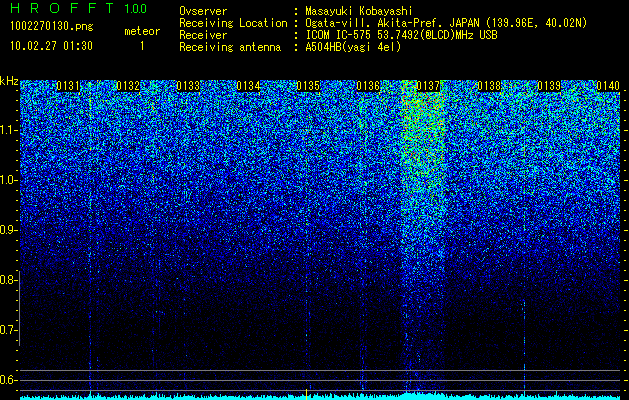The image size is (629, 400).
Task: Click the ICOM IC-575 receiver text
Action: point(401,35)
